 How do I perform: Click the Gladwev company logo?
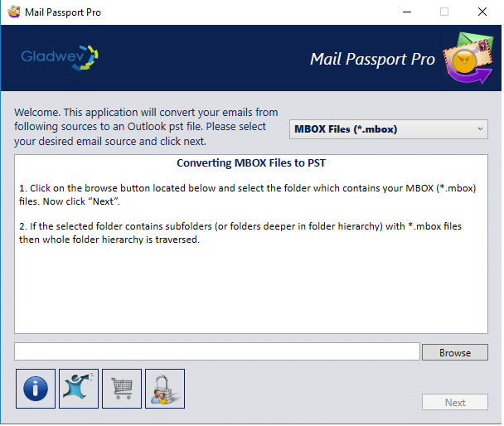point(60,58)
